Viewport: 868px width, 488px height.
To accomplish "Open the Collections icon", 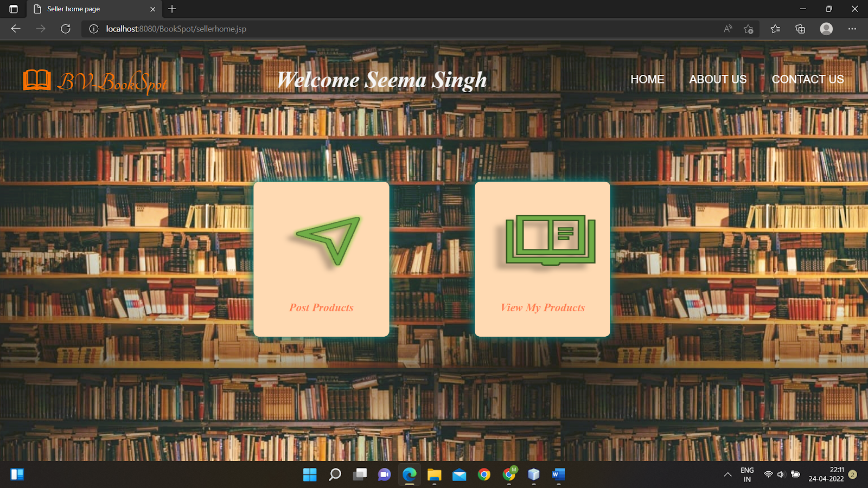I will (800, 29).
